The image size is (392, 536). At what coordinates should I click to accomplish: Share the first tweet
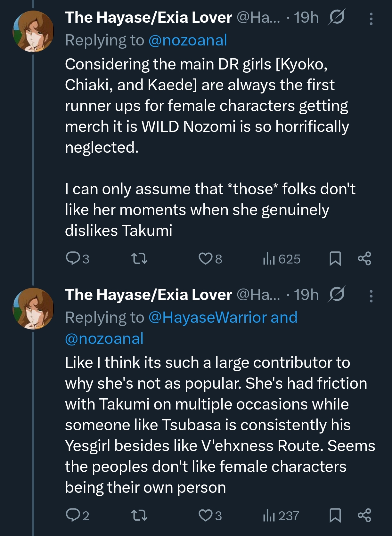tap(364, 258)
